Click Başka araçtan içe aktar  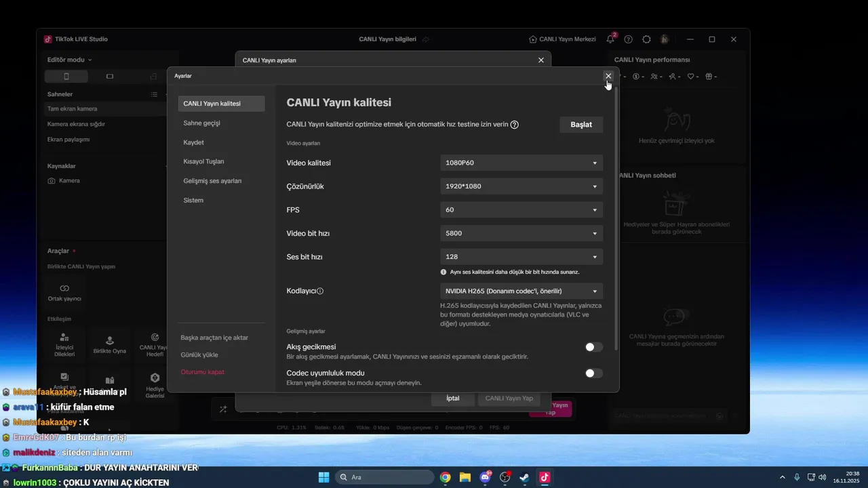[214, 338]
